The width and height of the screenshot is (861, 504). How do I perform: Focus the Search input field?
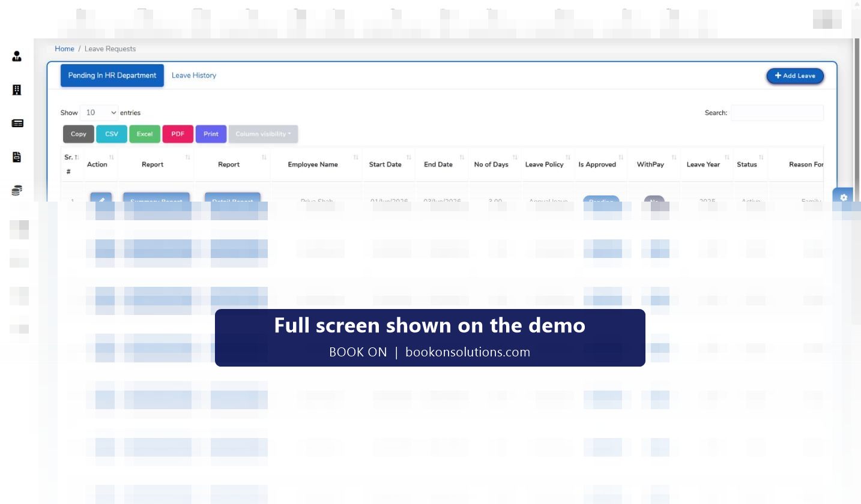point(777,113)
